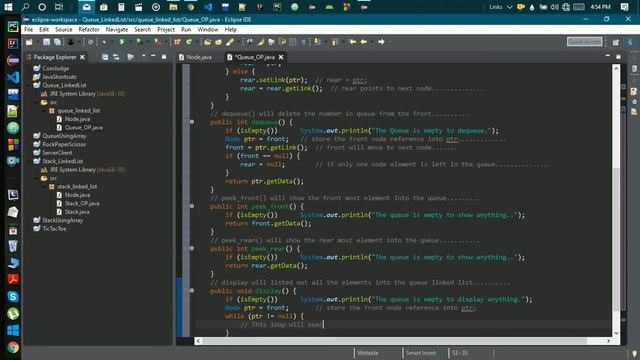Select queue_linked_list package
The width and height of the screenshot is (640, 360).
point(78,110)
